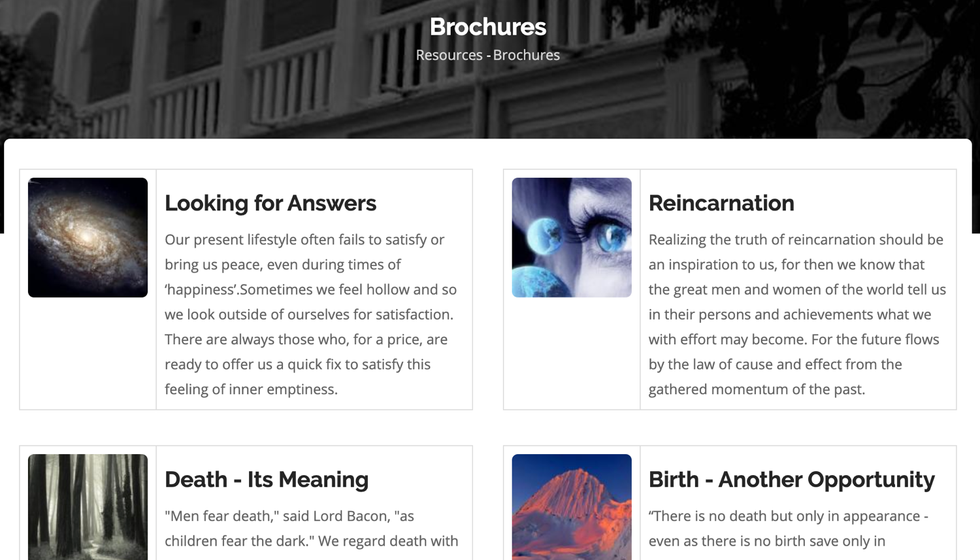Open the Death - Its Meaning heading
Screen dimensions: 980x560
(x=267, y=480)
